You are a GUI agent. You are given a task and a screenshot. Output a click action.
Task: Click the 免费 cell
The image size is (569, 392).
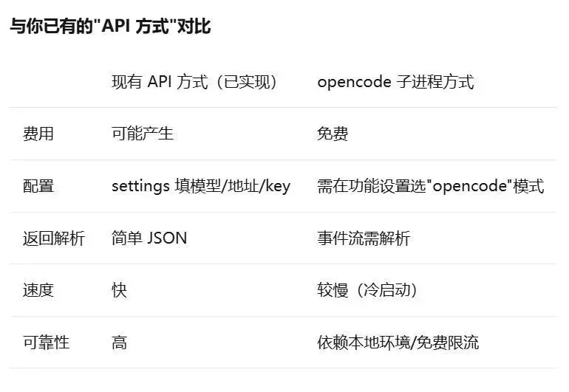click(333, 134)
